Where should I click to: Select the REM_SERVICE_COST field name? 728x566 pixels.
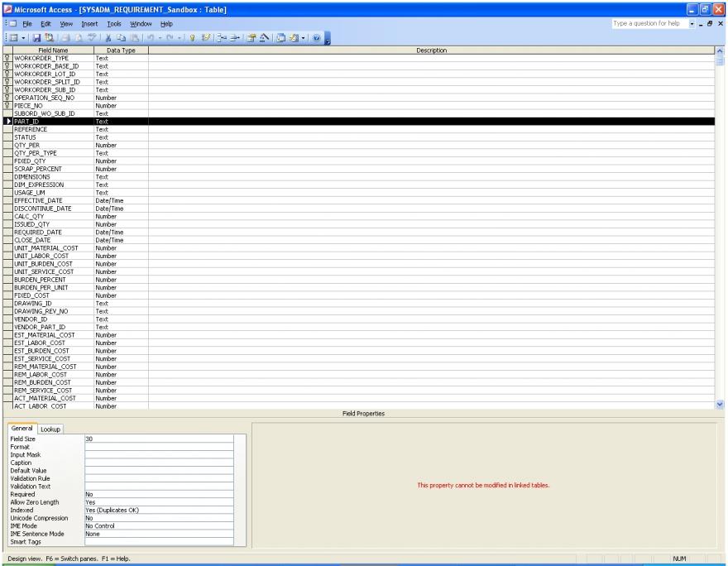coord(43,390)
